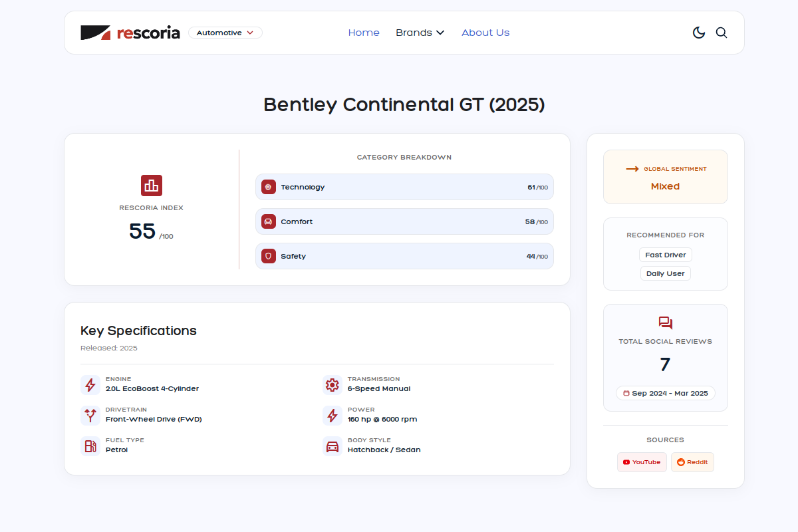Click the Power bolt icon
Image resolution: width=798 pixels, height=532 pixels.
click(x=332, y=415)
